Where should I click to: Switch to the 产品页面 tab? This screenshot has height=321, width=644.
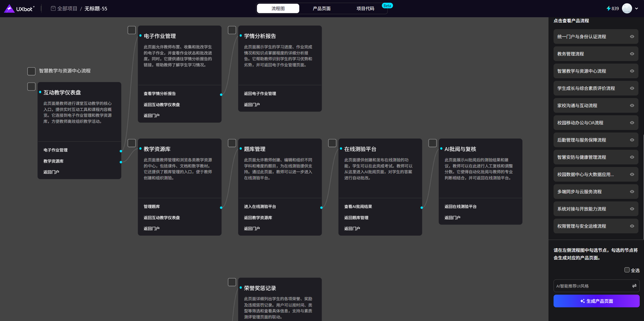tap(321, 9)
